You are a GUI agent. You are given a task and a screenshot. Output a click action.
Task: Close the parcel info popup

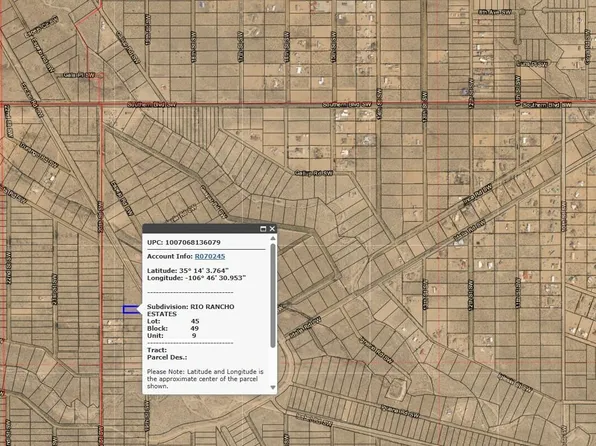point(272,229)
